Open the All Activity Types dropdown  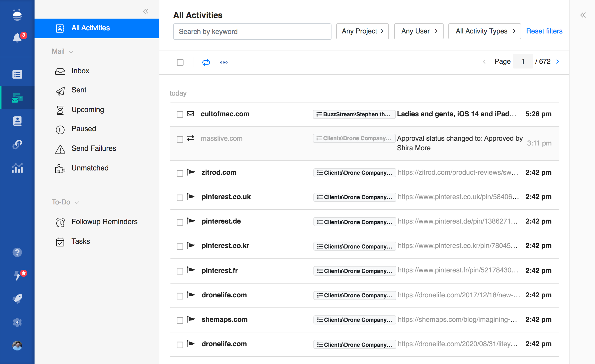[484, 31]
